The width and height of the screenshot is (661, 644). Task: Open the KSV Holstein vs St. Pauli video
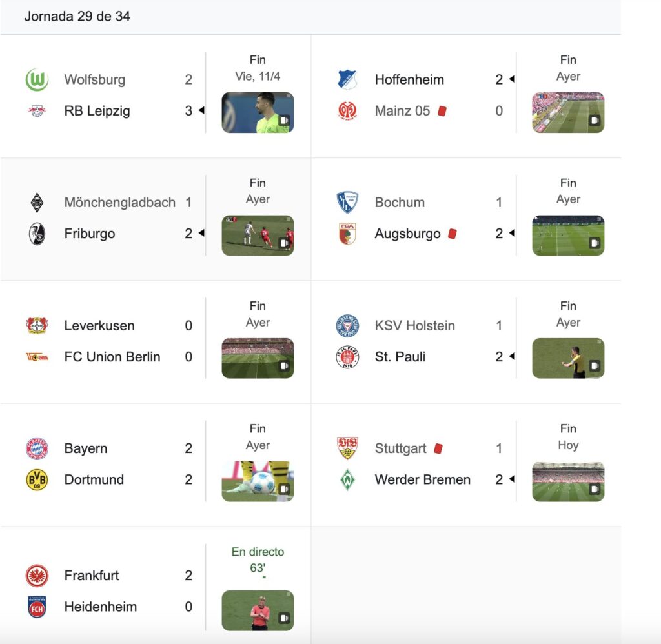(568, 358)
